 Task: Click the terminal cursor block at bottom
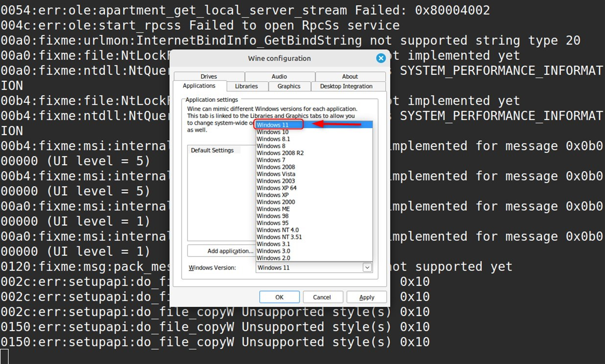pyautogui.click(x=4, y=357)
